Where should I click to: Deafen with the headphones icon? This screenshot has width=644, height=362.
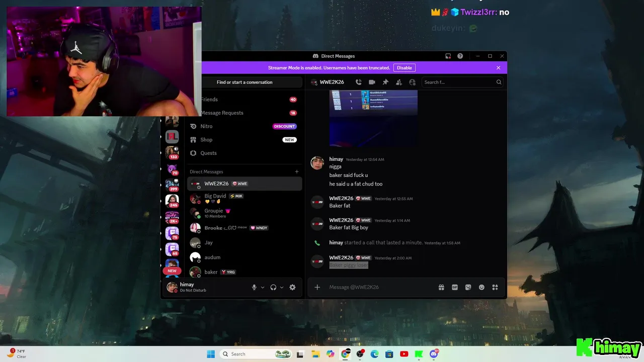click(273, 287)
